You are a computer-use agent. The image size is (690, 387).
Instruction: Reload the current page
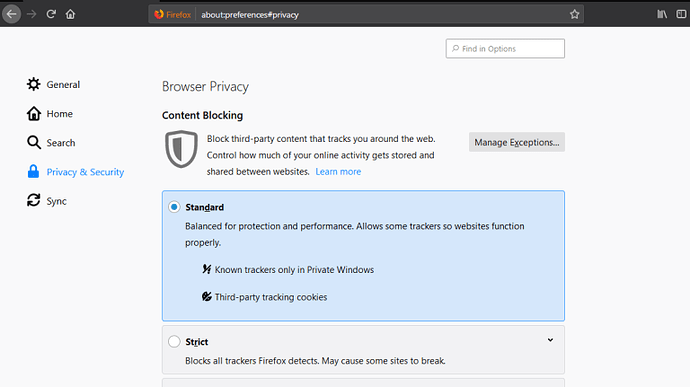51,14
